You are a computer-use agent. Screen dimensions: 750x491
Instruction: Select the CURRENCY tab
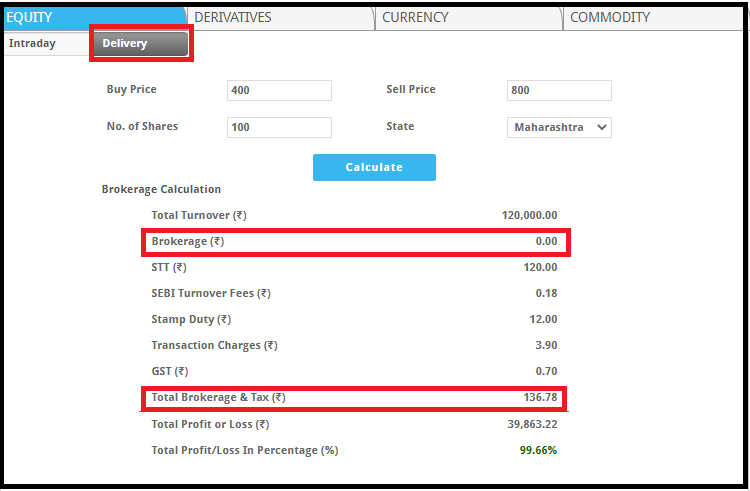(415, 17)
